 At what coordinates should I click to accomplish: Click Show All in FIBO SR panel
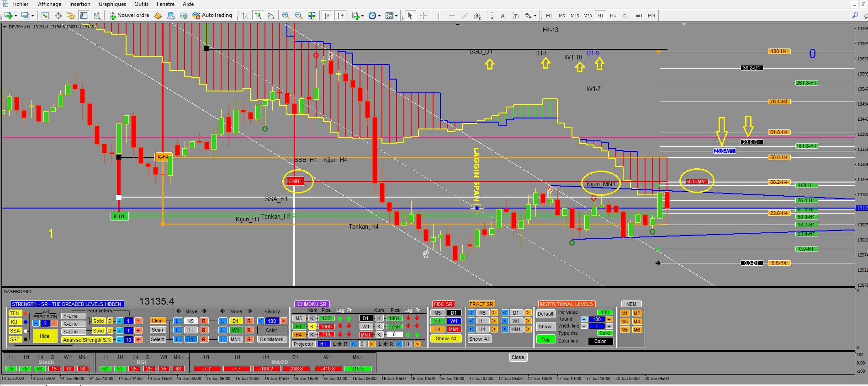446,338
